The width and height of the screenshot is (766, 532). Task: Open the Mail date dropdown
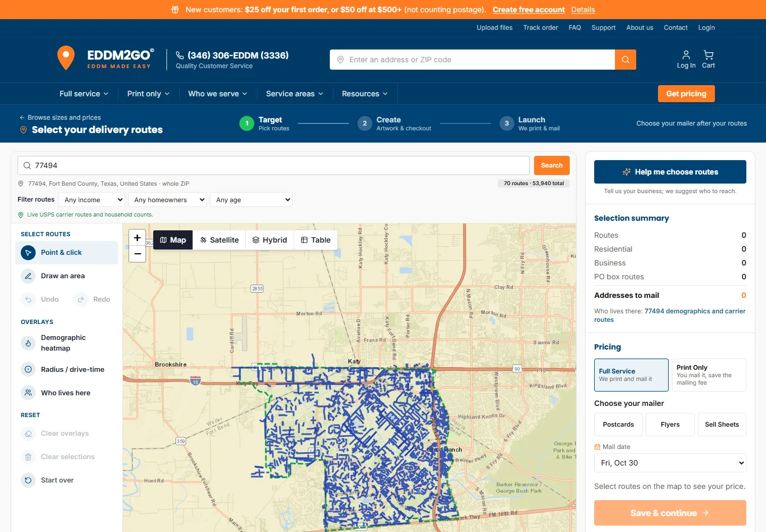(x=670, y=463)
